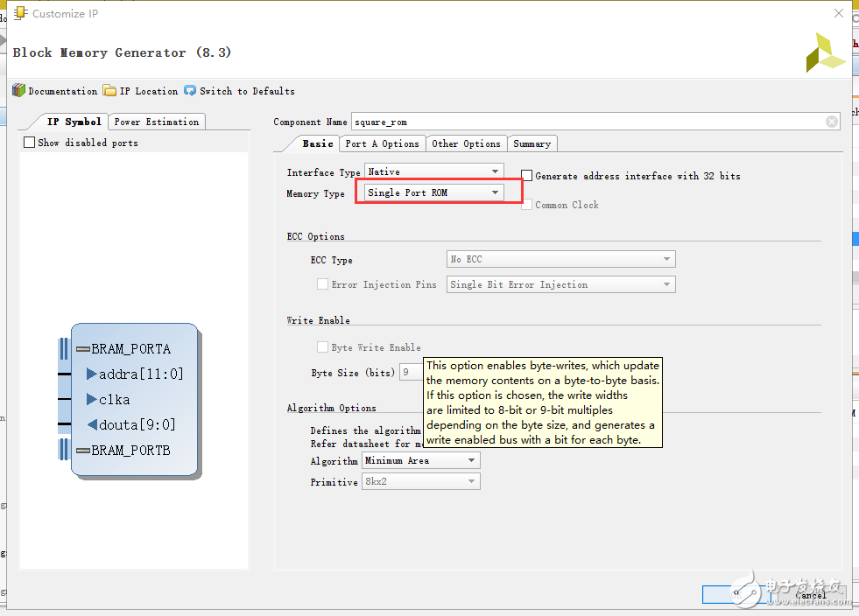The width and height of the screenshot is (859, 616).
Task: Click the addra[11:0] port arrow
Action: coord(92,374)
